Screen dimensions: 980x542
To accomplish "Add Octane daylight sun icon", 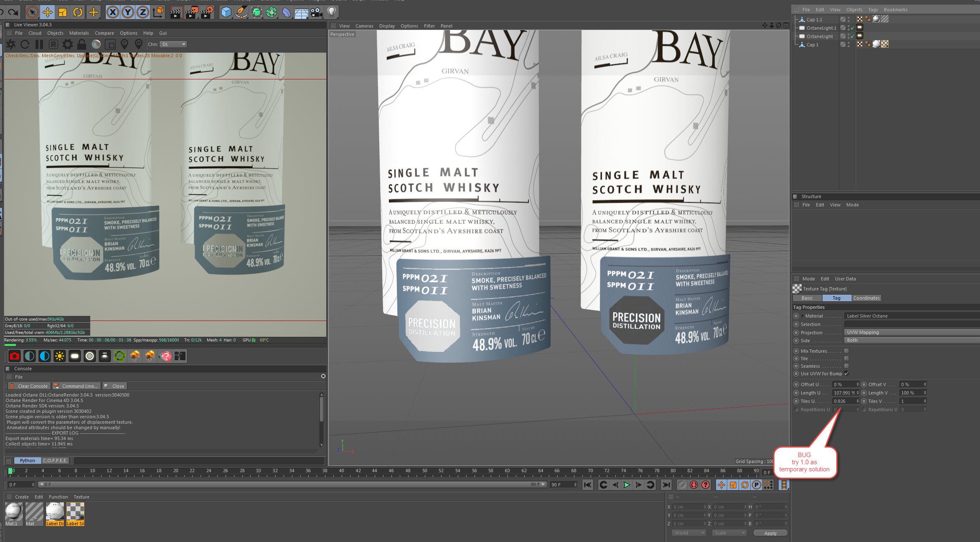I will tap(59, 356).
